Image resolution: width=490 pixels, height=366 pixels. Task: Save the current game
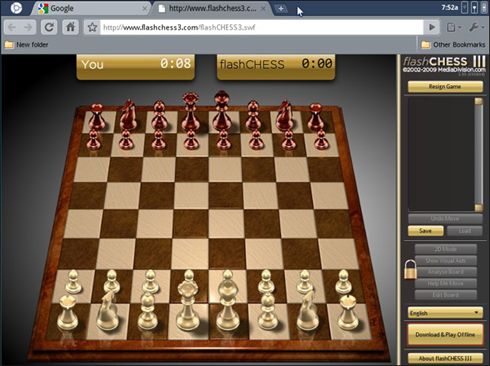[x=426, y=231]
